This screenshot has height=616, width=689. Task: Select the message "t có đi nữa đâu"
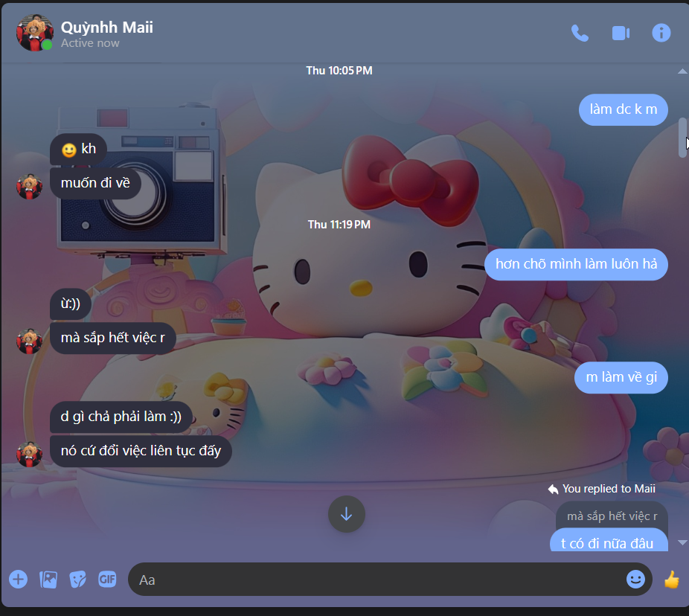609,540
